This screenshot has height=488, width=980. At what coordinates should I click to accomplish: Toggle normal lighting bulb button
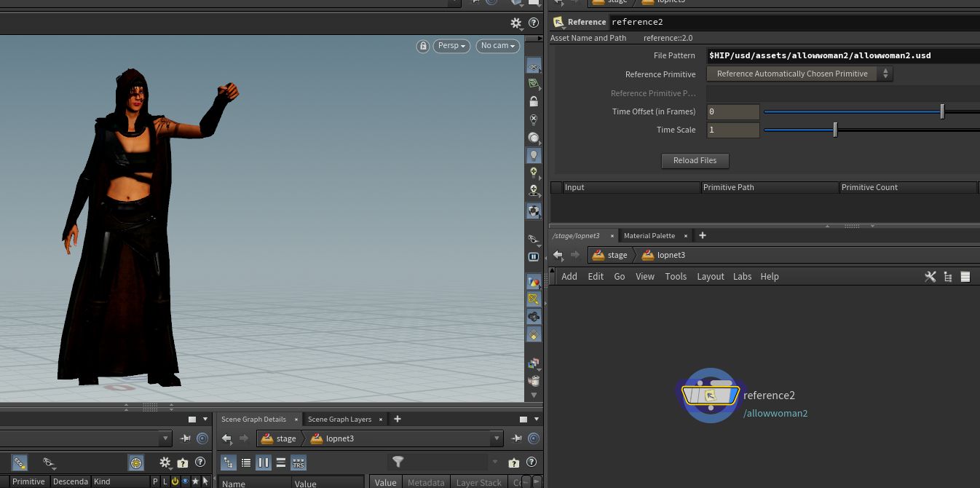click(534, 155)
